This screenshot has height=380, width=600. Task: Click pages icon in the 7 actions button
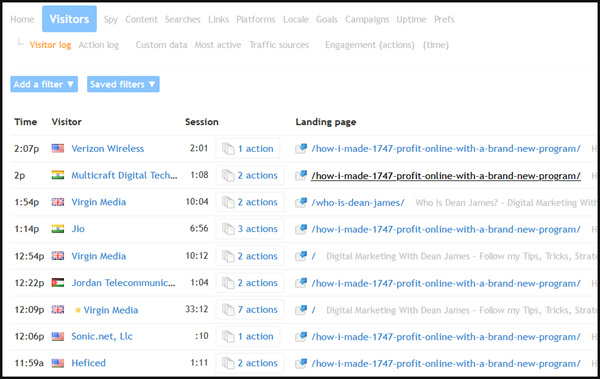click(228, 310)
